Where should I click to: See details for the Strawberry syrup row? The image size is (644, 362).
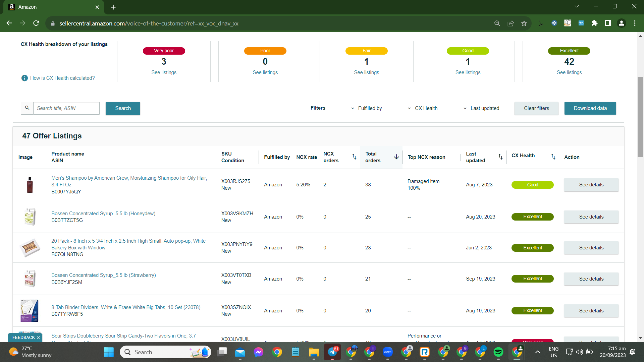(591, 279)
